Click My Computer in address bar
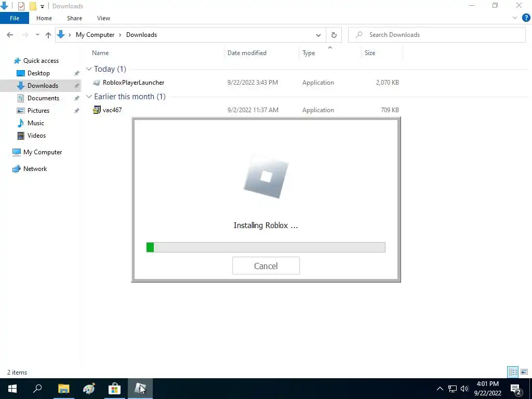 click(x=95, y=35)
